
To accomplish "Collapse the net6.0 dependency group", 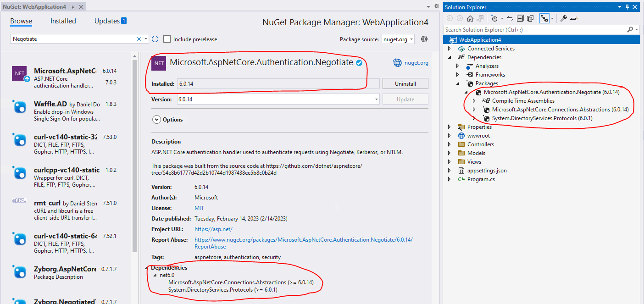I will (x=155, y=275).
